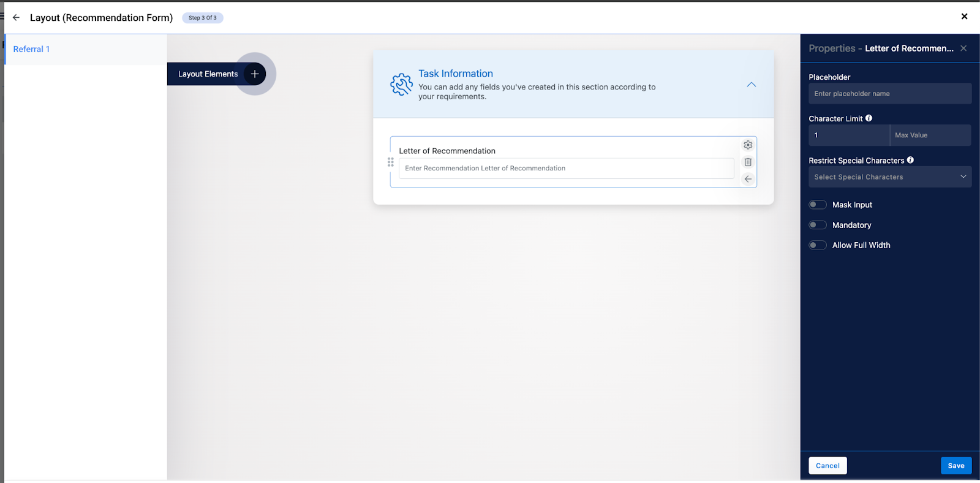Click the back arrow beside Layout title
The width and height of the screenshot is (980, 483).
click(16, 18)
